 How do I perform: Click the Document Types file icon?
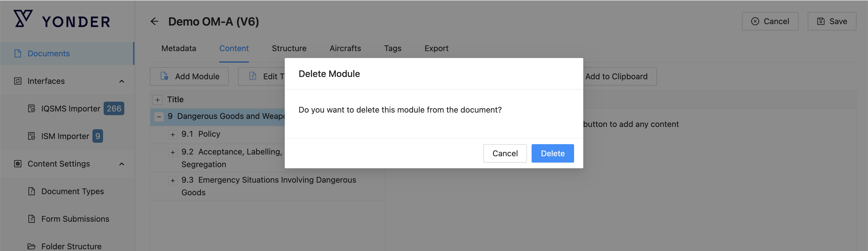(x=32, y=191)
